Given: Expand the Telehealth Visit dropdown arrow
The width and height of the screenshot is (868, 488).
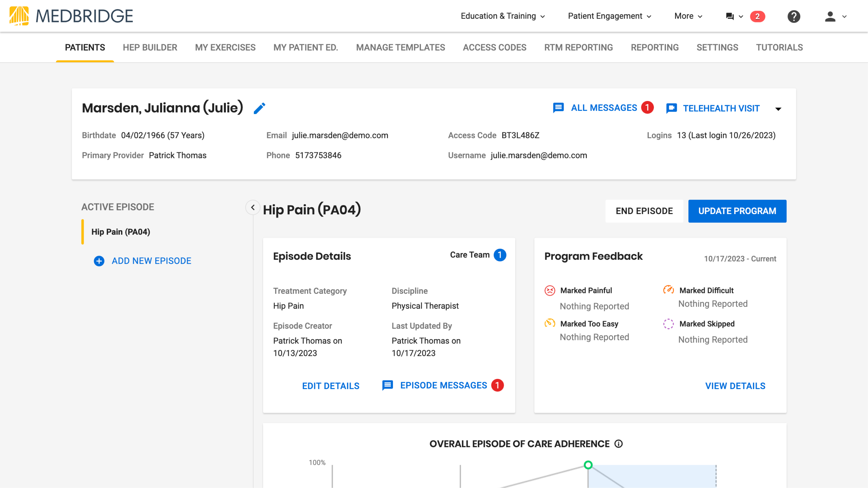Looking at the screenshot, I should point(778,109).
